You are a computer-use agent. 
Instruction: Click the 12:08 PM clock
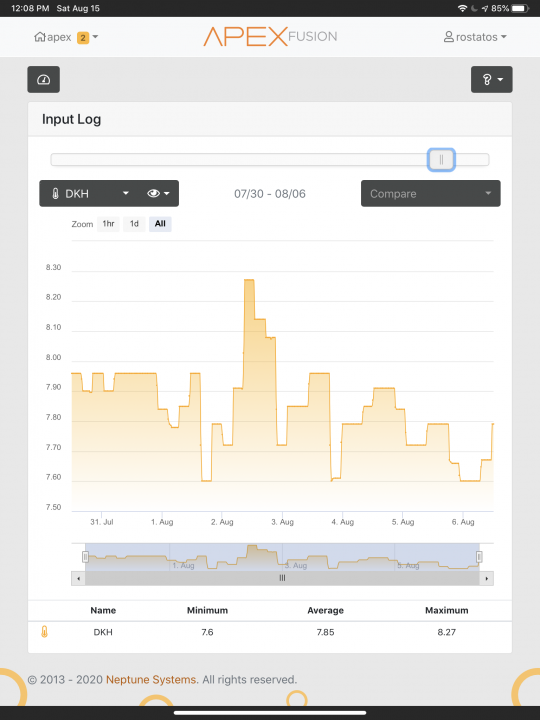tap(30, 8)
